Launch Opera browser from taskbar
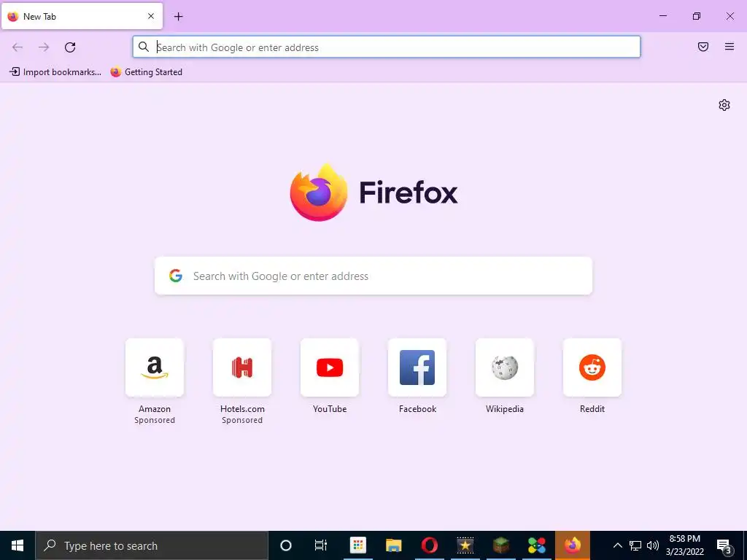The image size is (747, 560). tap(429, 545)
